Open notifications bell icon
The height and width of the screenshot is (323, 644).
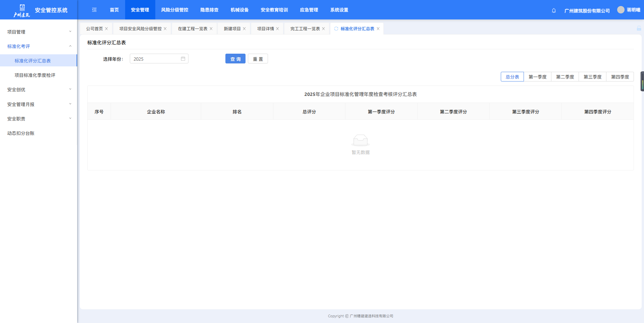coord(554,10)
